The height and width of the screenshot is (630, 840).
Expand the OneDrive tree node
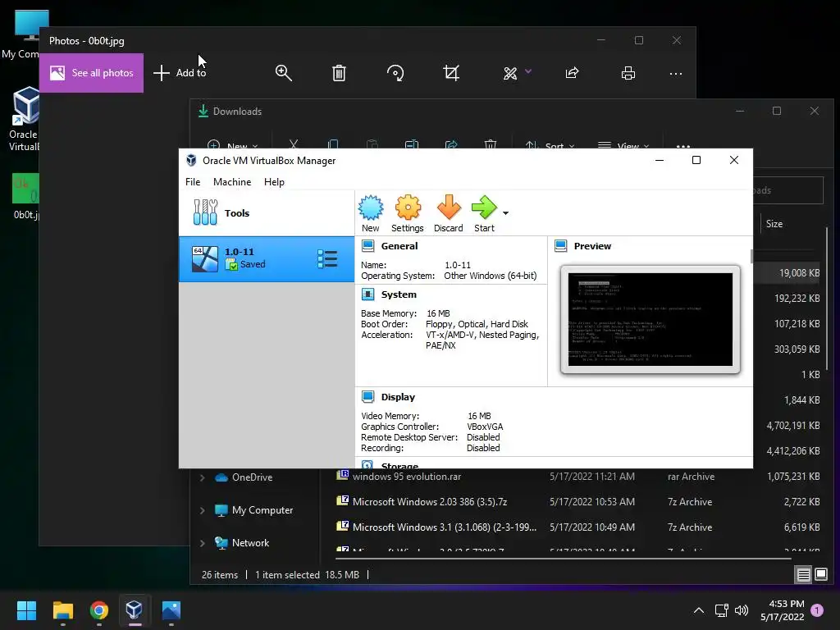pos(203,477)
